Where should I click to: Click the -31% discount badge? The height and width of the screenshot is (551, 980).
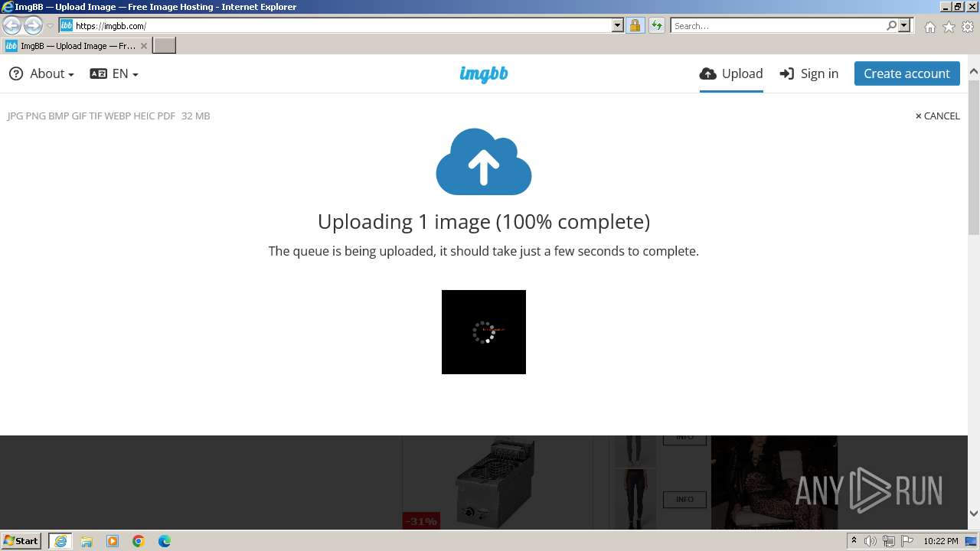coord(421,521)
